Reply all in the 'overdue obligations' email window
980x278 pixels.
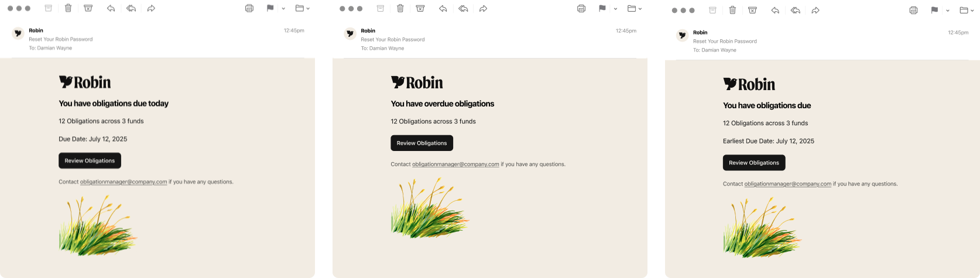(x=463, y=8)
